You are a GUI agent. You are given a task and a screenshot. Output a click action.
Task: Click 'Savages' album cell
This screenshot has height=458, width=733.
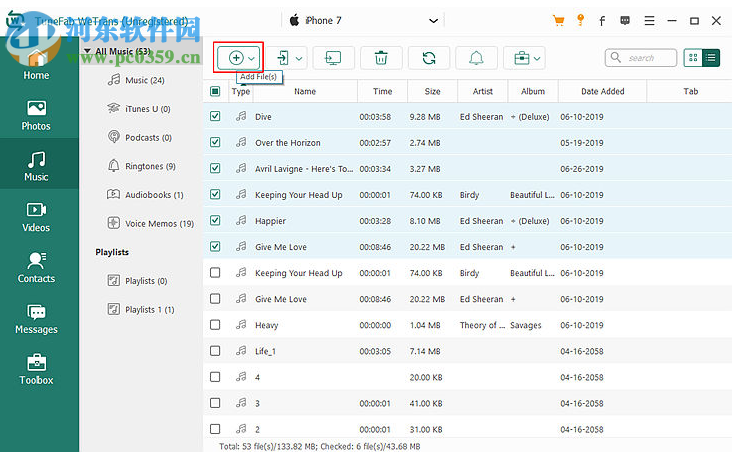click(x=525, y=325)
